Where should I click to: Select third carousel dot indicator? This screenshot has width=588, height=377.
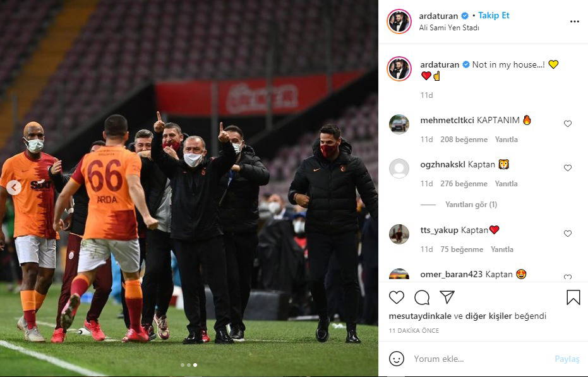195,365
